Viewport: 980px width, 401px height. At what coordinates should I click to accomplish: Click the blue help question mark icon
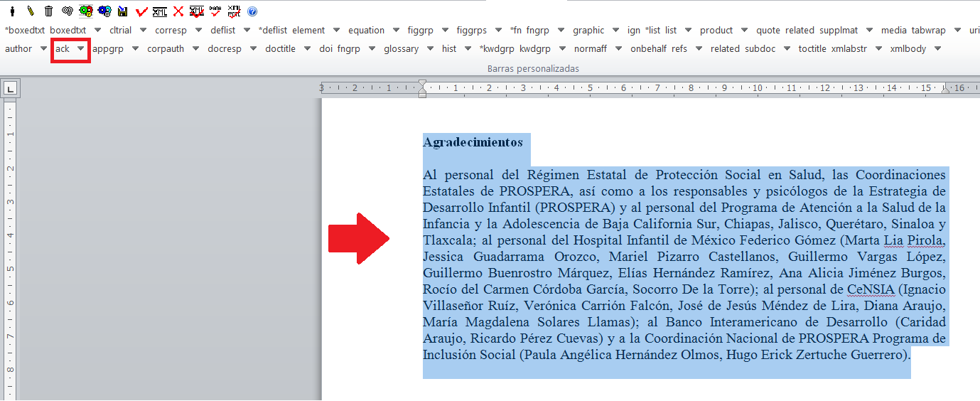[252, 11]
